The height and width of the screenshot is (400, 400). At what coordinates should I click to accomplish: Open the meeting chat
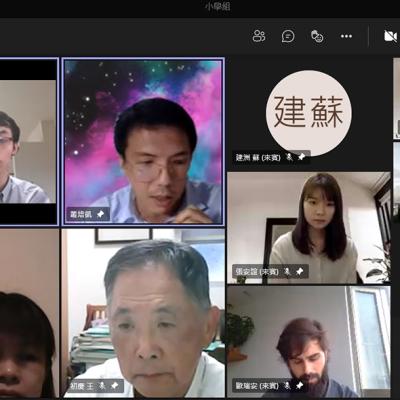point(288,36)
